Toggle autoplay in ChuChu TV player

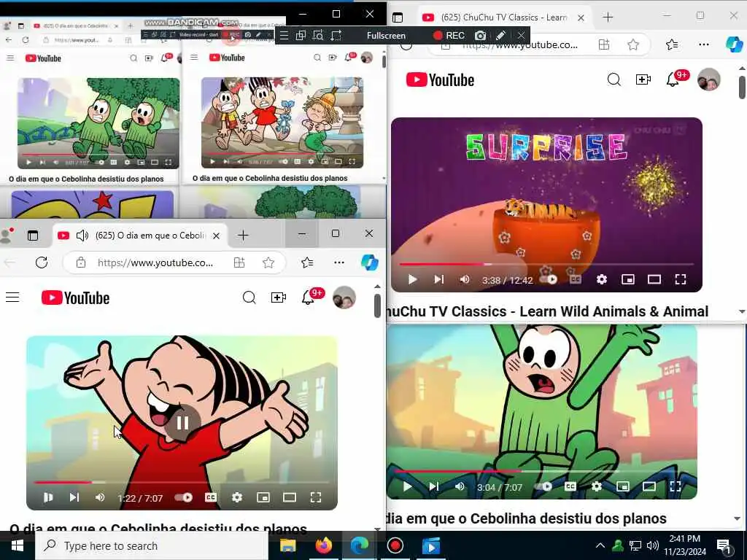(550, 279)
